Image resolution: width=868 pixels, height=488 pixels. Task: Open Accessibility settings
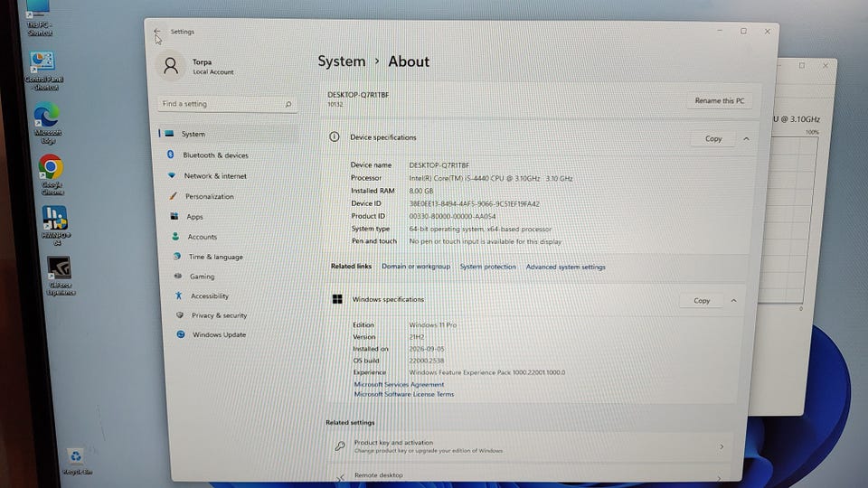tap(210, 296)
